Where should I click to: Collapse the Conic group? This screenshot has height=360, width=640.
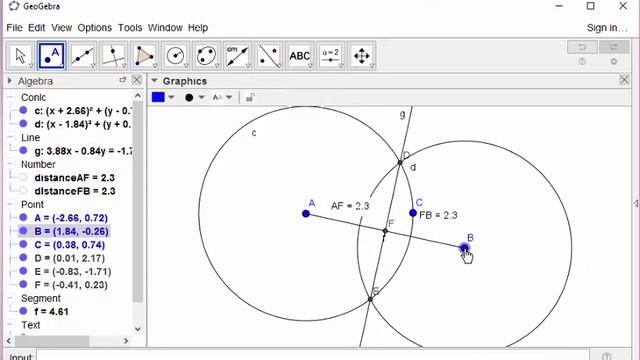[10, 97]
